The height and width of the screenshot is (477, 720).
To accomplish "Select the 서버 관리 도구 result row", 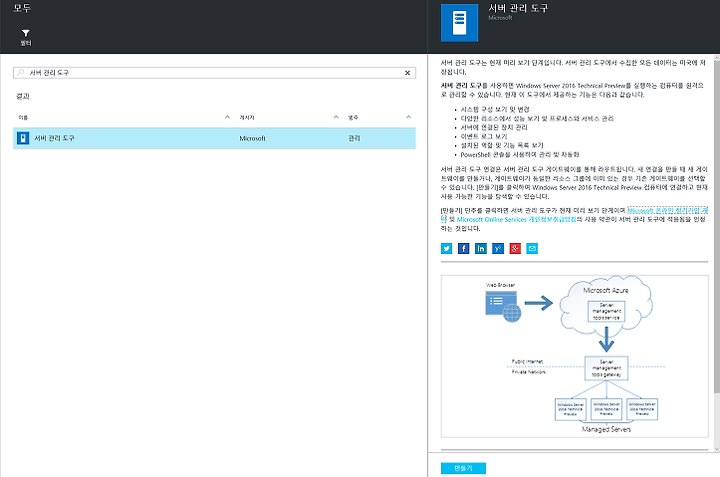I will point(214,138).
